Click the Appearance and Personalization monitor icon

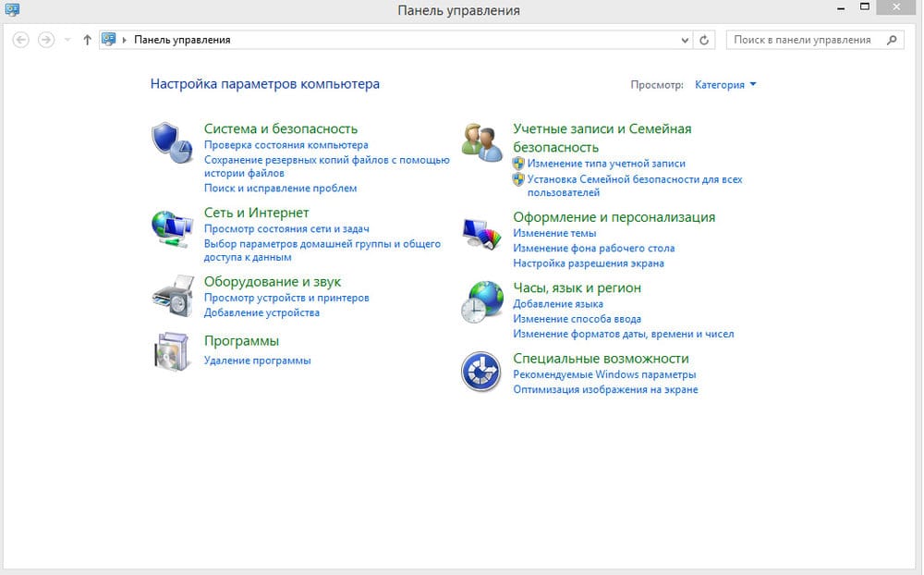click(481, 232)
